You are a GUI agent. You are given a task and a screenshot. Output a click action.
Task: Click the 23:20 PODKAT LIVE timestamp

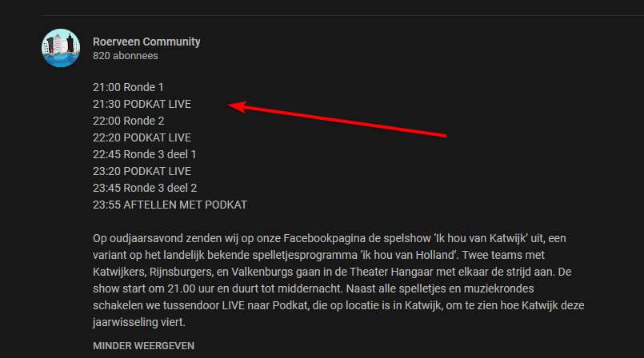(142, 172)
